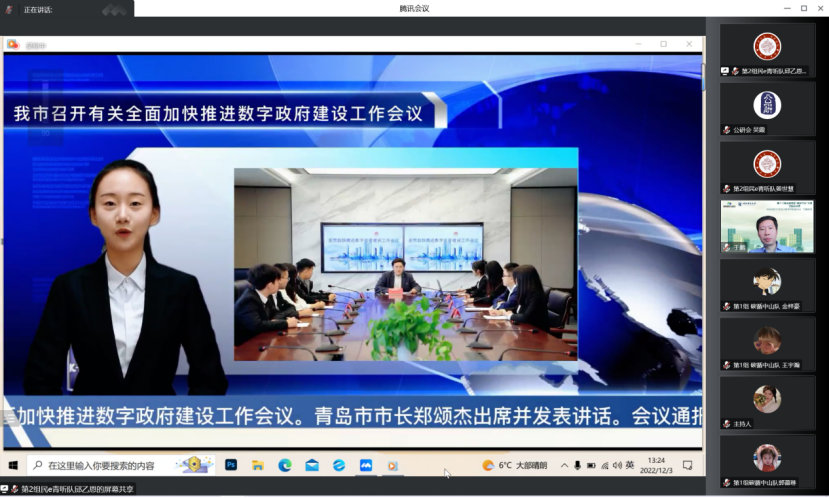Open Tencent Meeting taskbar icon

coord(366,465)
